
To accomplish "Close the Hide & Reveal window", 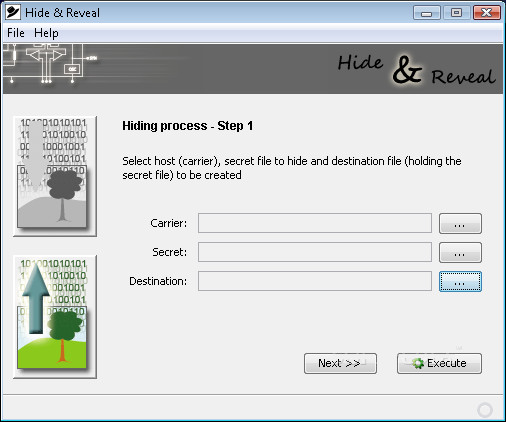I will pyautogui.click(x=487, y=13).
